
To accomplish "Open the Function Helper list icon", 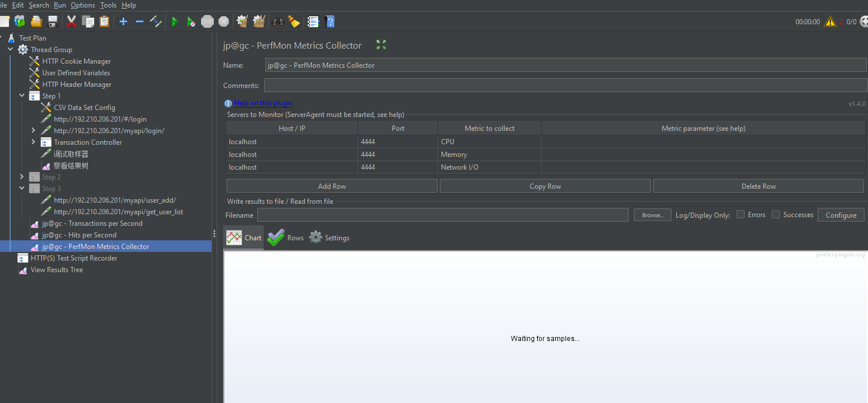I will point(313,21).
